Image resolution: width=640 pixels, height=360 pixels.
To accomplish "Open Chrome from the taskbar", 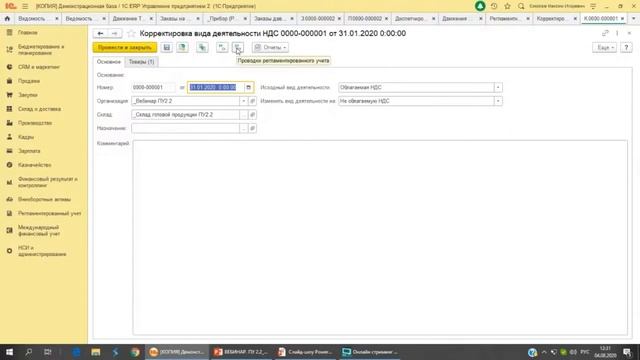I will pos(135,352).
